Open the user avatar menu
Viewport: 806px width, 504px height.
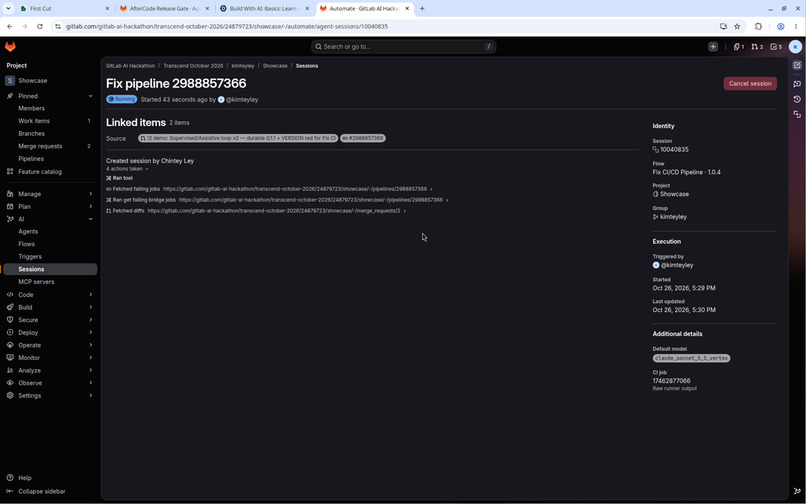tap(795, 47)
